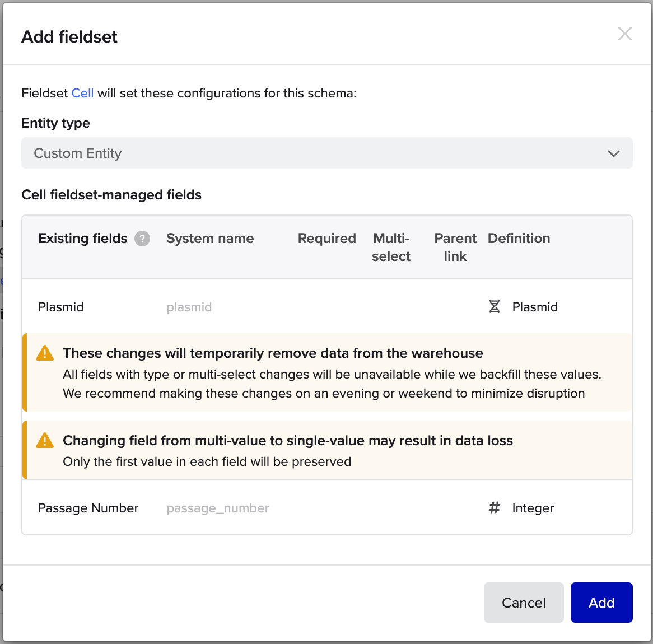Click the chevron on the Custom Entity selector
The image size is (653, 644).
pyautogui.click(x=614, y=153)
